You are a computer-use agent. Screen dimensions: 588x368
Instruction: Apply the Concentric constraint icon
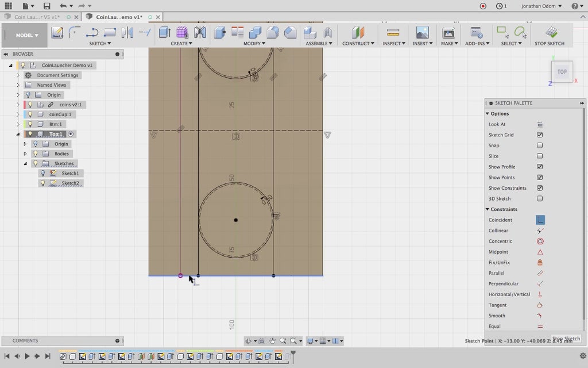coord(540,241)
